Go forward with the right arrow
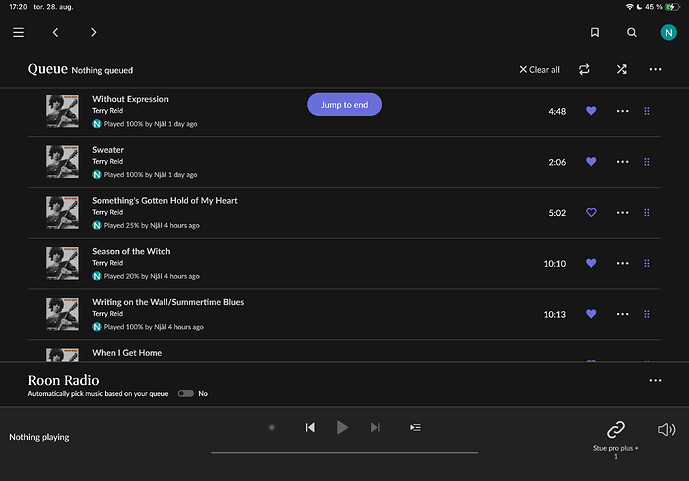 pyautogui.click(x=93, y=32)
